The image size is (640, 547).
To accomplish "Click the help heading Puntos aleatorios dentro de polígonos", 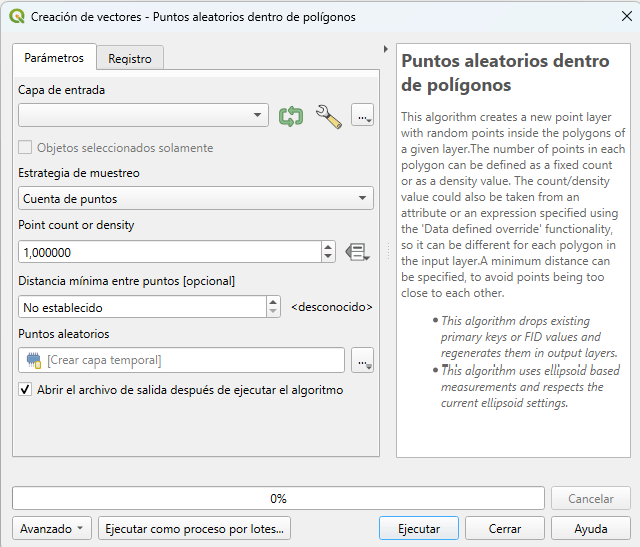I will [x=505, y=73].
